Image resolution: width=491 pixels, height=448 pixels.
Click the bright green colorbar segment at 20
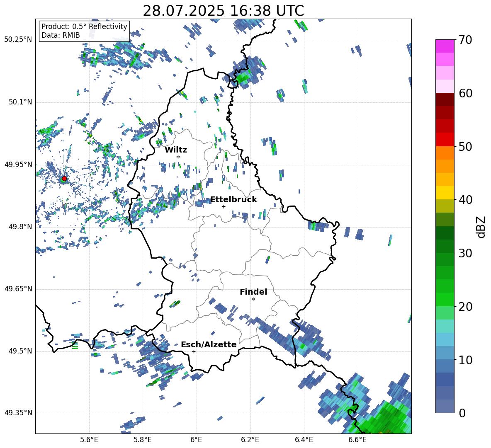pyautogui.click(x=445, y=300)
